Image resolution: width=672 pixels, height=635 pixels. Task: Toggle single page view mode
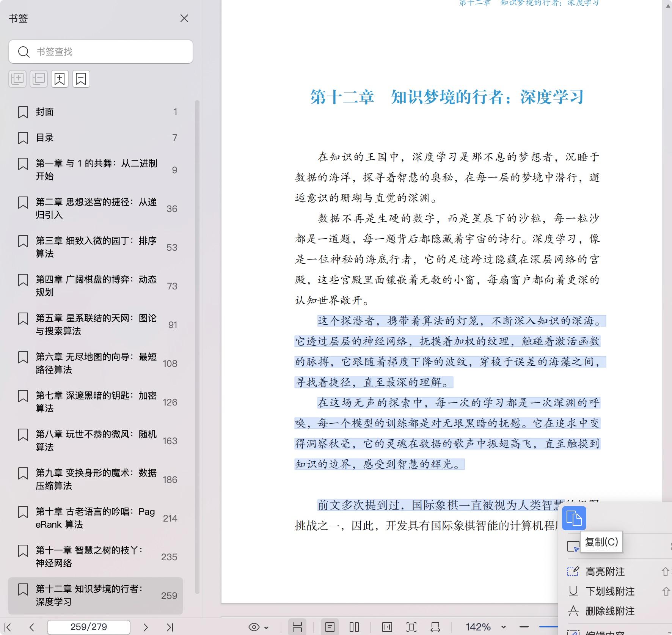coord(331,627)
